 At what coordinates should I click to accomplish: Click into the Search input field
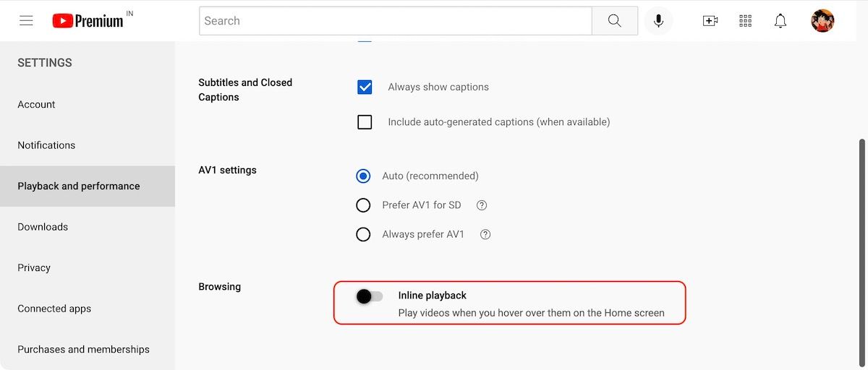click(394, 21)
